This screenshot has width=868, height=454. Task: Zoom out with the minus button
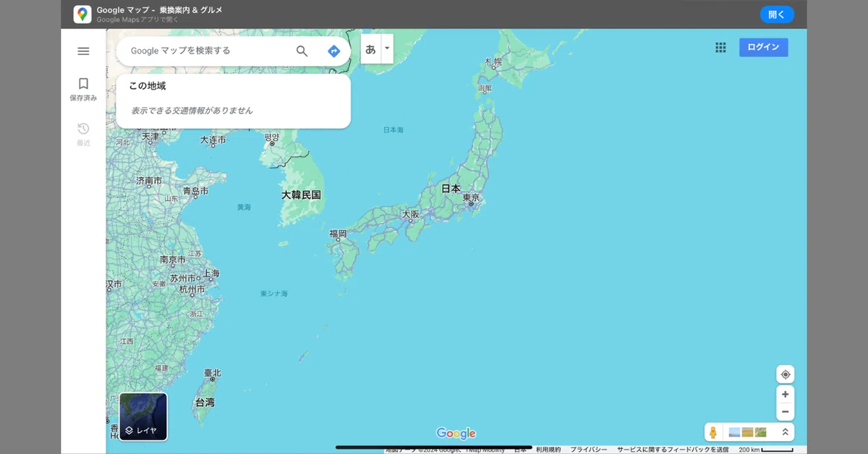click(785, 412)
